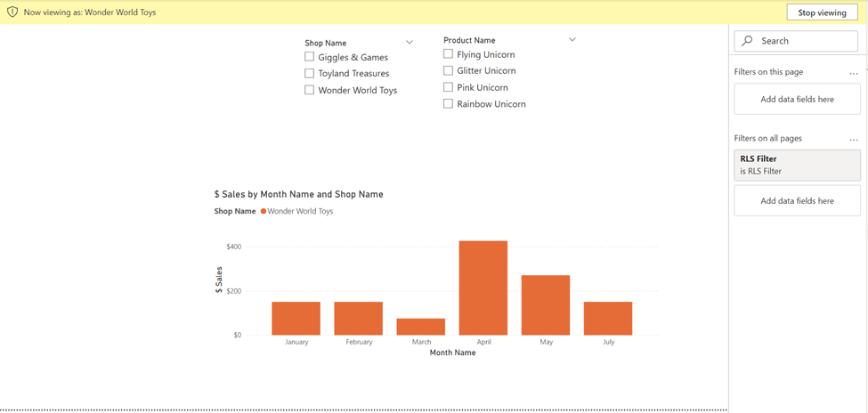Select the March bar in the chart
The image size is (868, 413).
point(421,327)
